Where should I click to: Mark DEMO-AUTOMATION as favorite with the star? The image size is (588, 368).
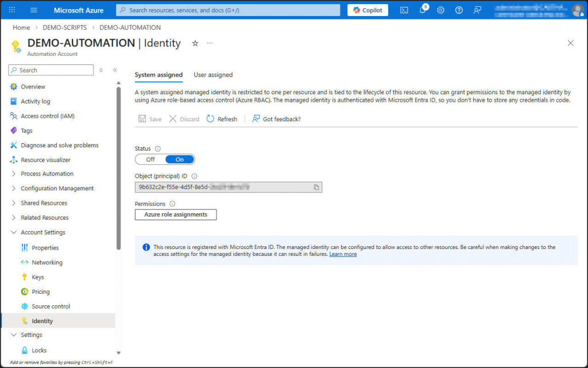[x=194, y=43]
